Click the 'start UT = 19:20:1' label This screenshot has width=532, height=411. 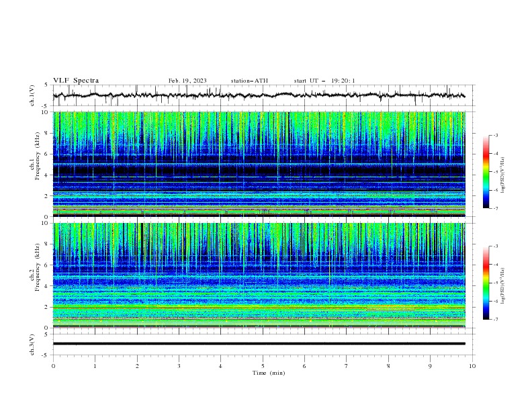[324, 81]
